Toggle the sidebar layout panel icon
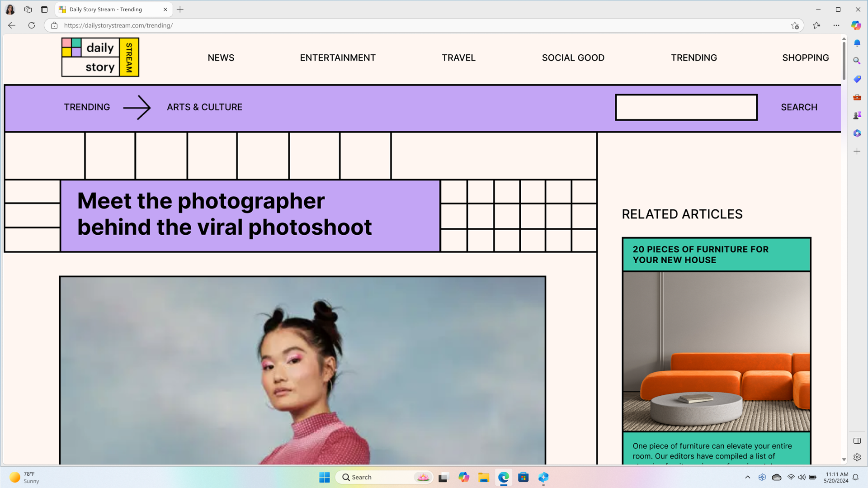 pyautogui.click(x=857, y=441)
